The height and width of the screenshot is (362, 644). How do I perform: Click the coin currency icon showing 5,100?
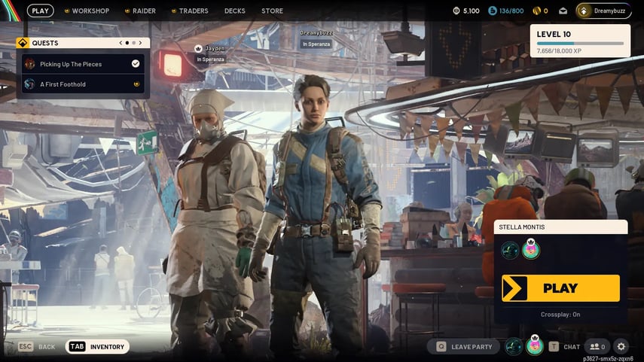tap(456, 11)
